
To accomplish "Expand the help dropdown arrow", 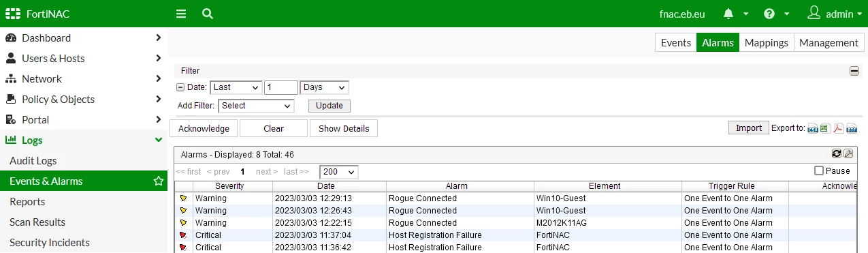I will [x=787, y=14].
